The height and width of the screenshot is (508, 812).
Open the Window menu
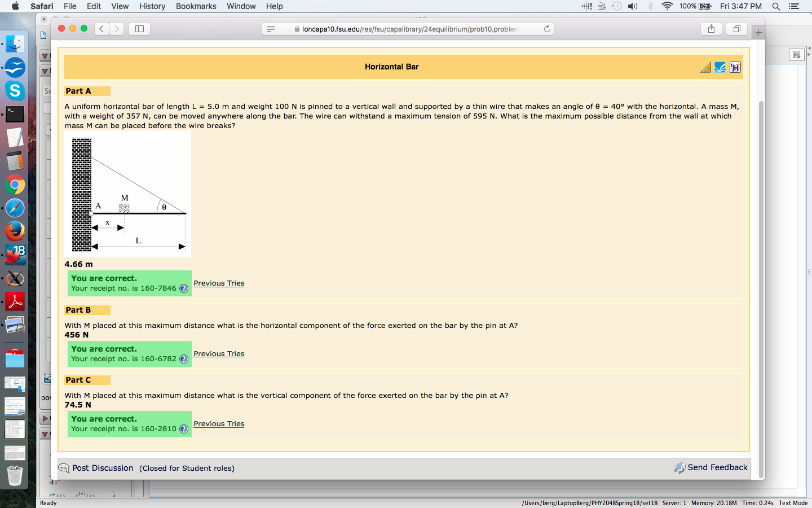[241, 6]
